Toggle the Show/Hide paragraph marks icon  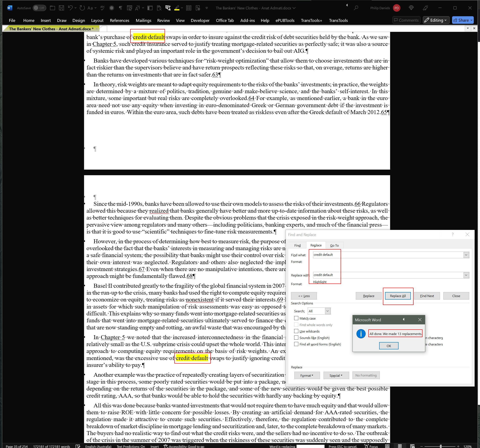120,8
